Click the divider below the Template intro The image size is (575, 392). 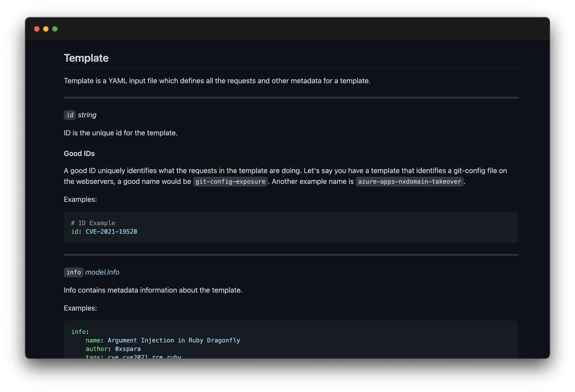(x=291, y=97)
